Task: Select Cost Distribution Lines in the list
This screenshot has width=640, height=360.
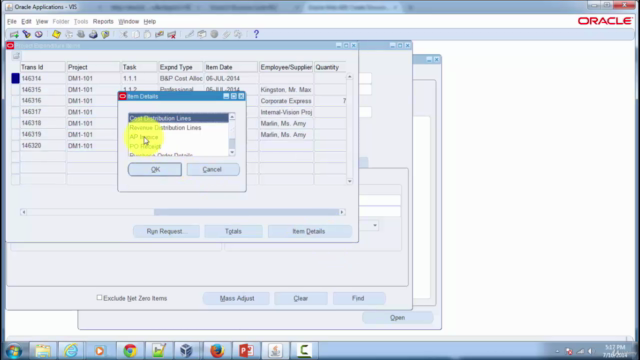Action: (x=178, y=118)
